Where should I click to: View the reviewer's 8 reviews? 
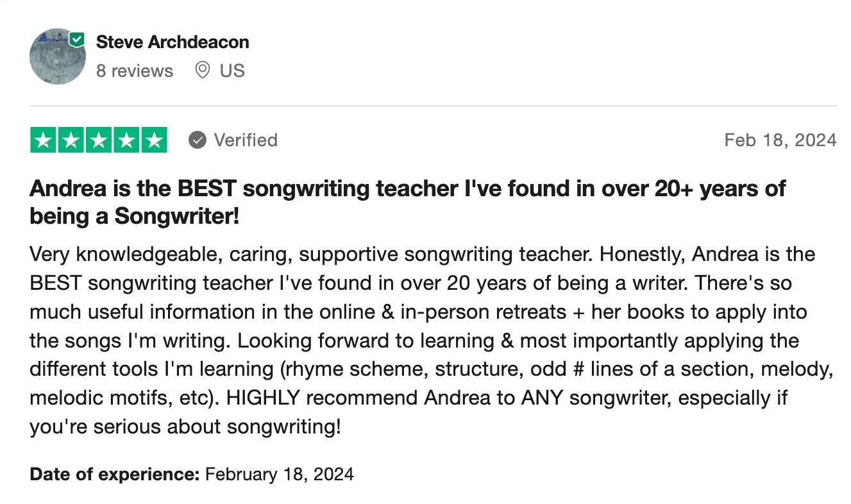[x=135, y=71]
